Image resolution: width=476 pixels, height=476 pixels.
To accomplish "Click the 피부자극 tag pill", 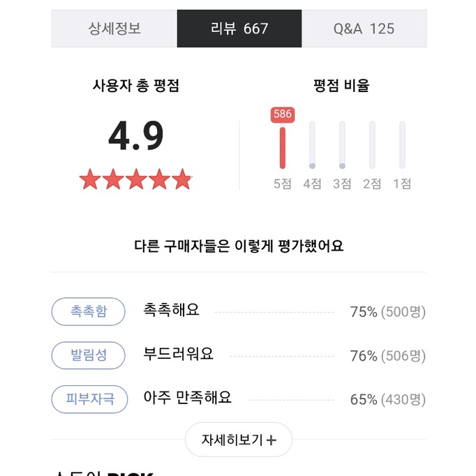I will [89, 399].
